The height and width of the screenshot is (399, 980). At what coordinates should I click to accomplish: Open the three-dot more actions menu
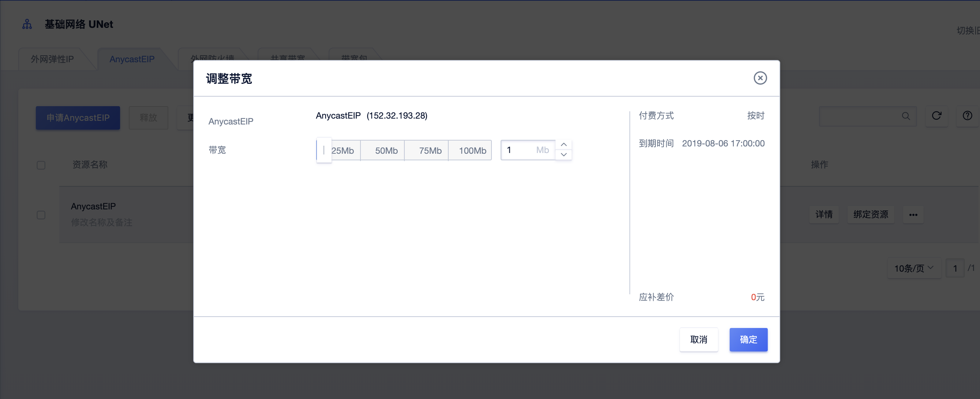click(913, 215)
